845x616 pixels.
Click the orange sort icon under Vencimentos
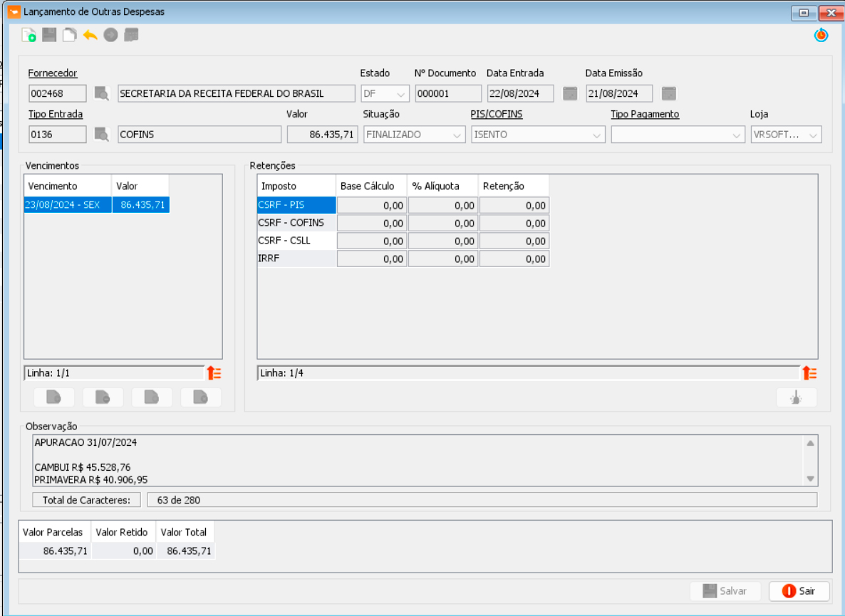[214, 372]
